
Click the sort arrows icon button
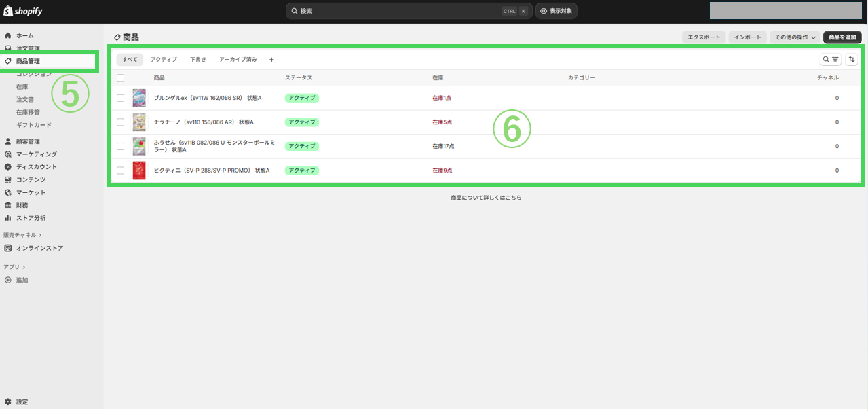[x=852, y=60]
